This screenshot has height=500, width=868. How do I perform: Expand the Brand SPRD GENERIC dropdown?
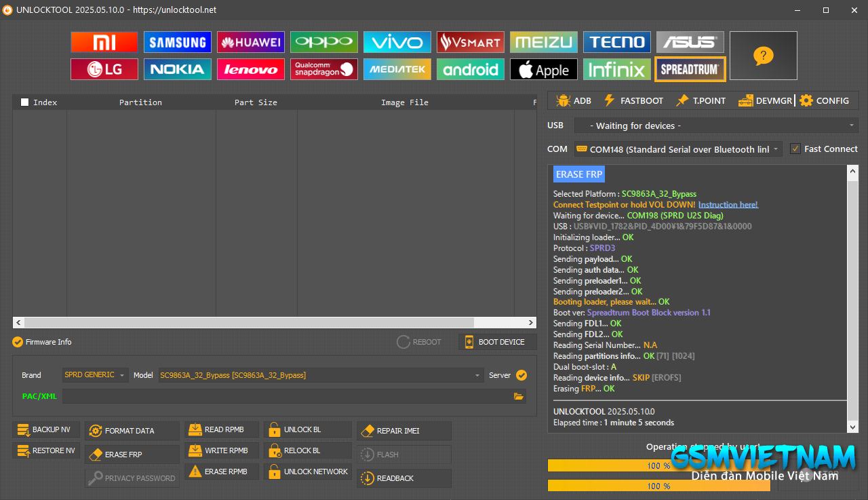pyautogui.click(x=95, y=375)
